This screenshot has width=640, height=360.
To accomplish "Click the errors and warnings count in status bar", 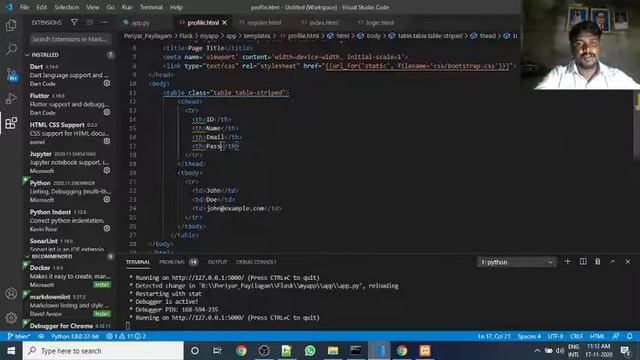I will [126, 336].
